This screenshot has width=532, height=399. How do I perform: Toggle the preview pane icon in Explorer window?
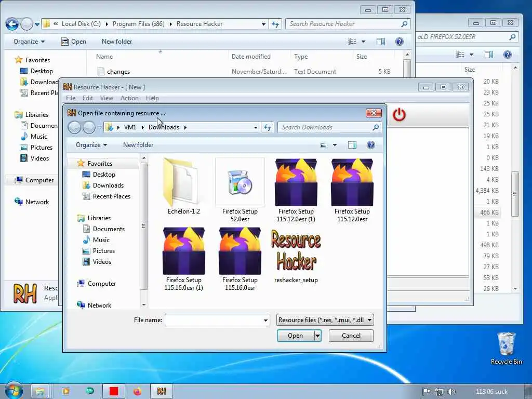click(x=381, y=42)
